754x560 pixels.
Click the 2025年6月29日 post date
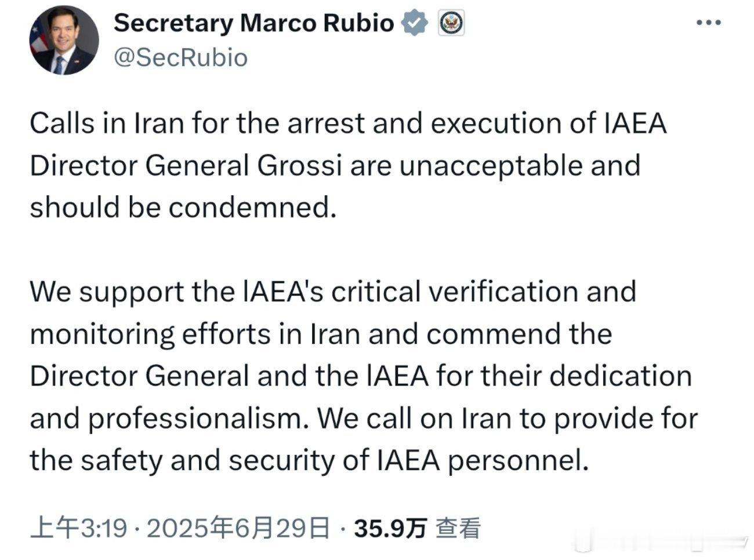pyautogui.click(x=238, y=528)
